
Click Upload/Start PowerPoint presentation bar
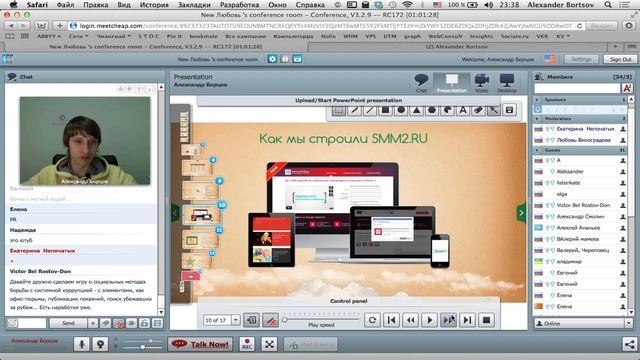click(349, 100)
